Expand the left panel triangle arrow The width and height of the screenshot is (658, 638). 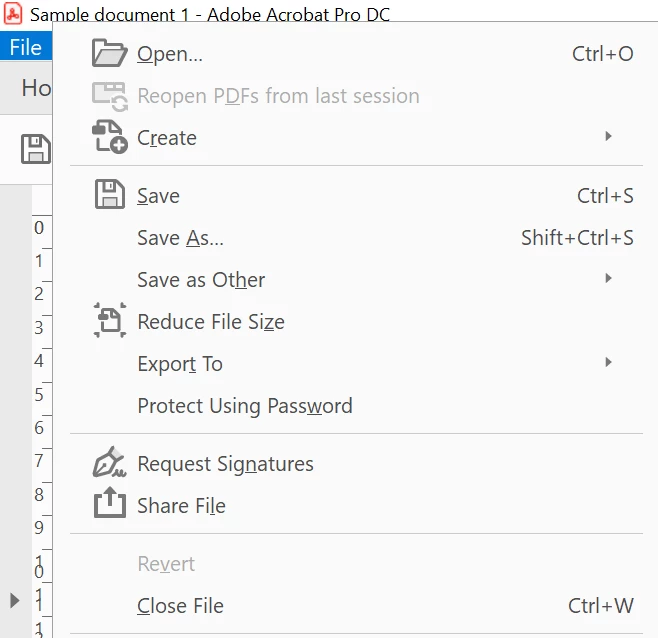14,600
